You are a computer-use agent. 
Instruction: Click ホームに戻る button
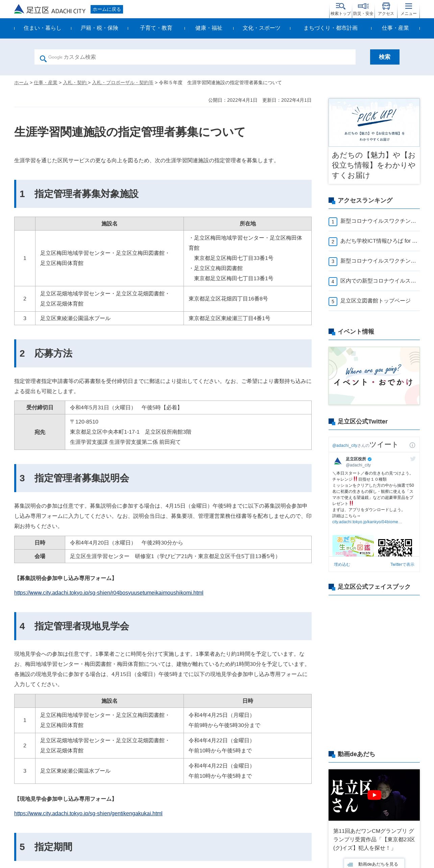coord(107,9)
